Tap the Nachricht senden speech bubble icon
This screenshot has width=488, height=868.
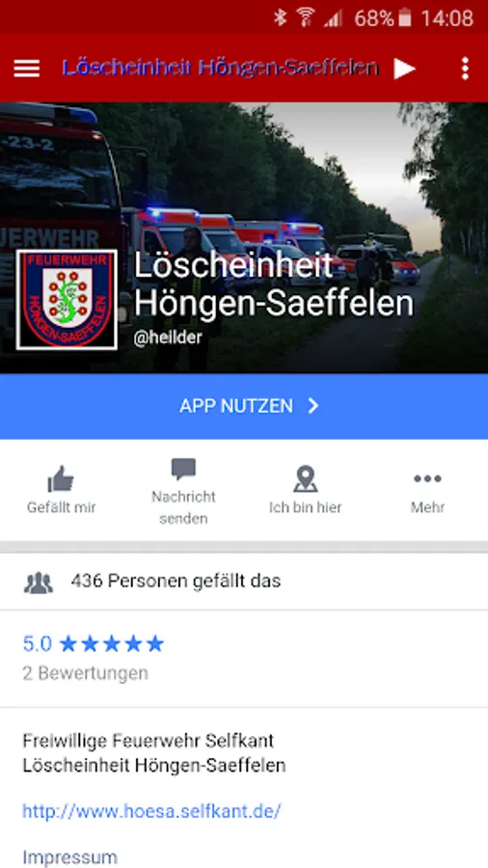click(183, 470)
